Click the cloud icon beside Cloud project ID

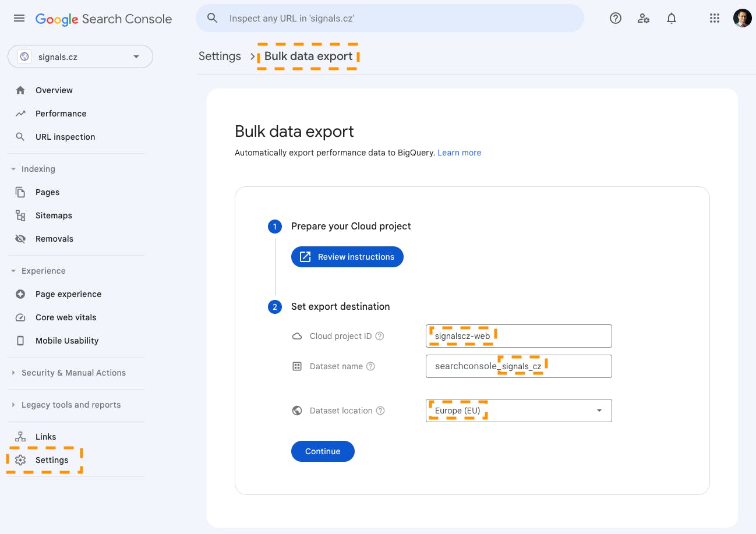coord(297,336)
